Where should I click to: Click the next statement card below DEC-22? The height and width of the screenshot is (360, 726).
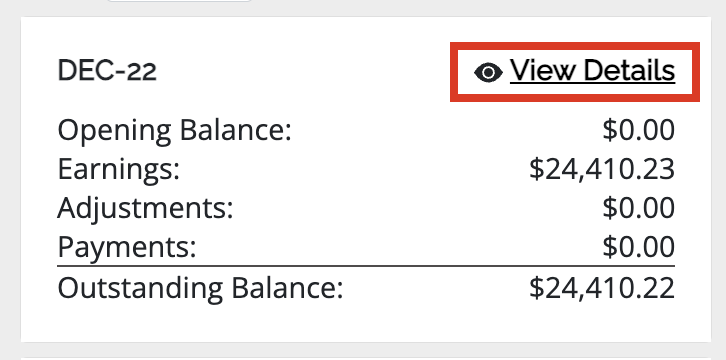366,358
